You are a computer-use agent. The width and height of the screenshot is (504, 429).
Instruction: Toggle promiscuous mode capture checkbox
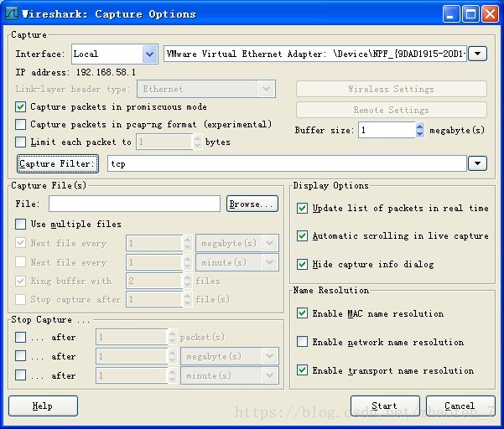coord(21,107)
